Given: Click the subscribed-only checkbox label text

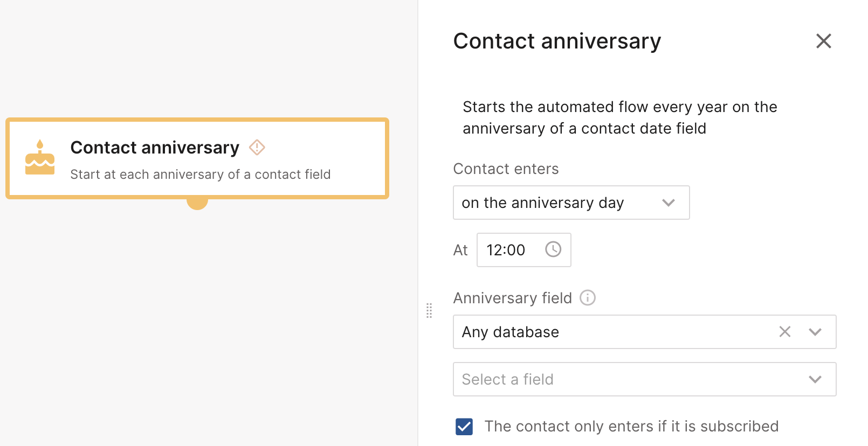Looking at the screenshot, I should point(631,427).
